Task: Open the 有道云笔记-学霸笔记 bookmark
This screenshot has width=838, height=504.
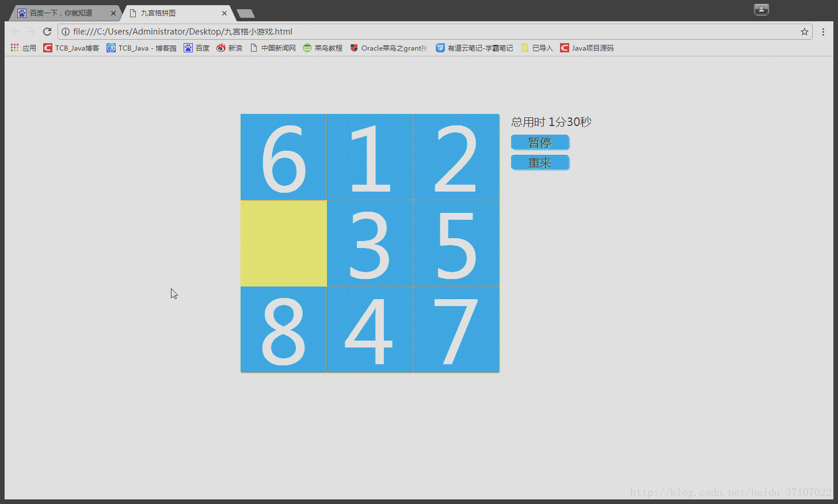Action: pos(475,48)
